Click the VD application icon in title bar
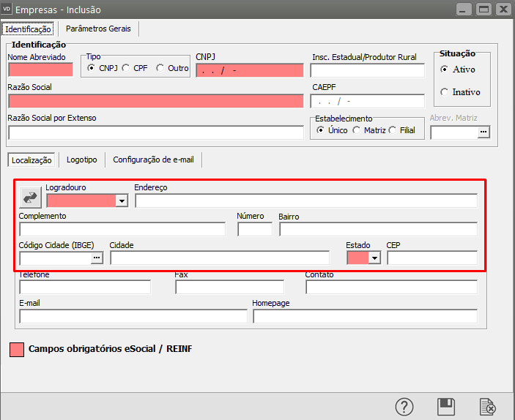The image size is (515, 420). [7, 10]
